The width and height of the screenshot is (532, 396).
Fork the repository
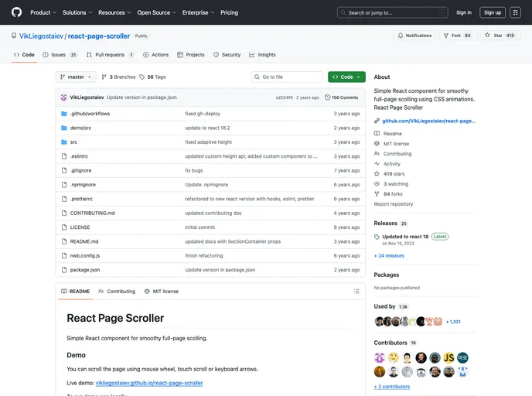(x=457, y=36)
